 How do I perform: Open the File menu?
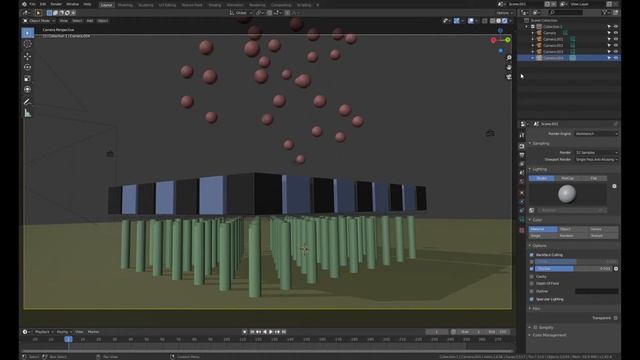point(32,4)
